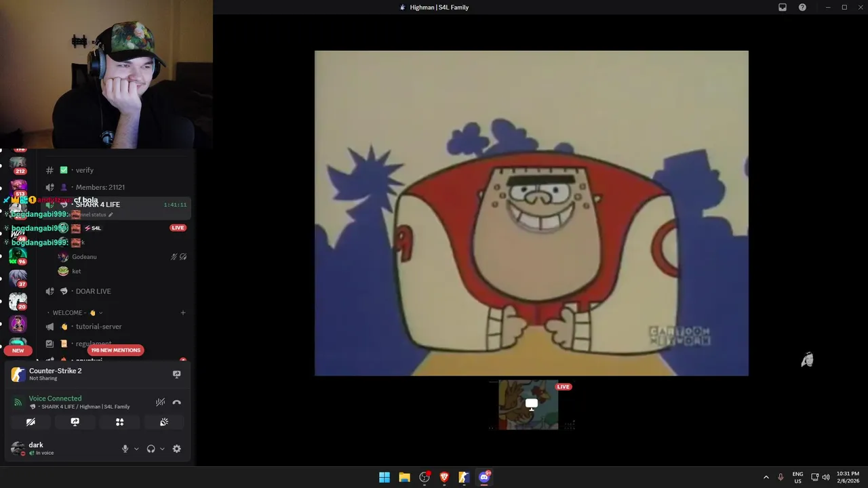Open server with 212 notification badge

click(x=18, y=165)
